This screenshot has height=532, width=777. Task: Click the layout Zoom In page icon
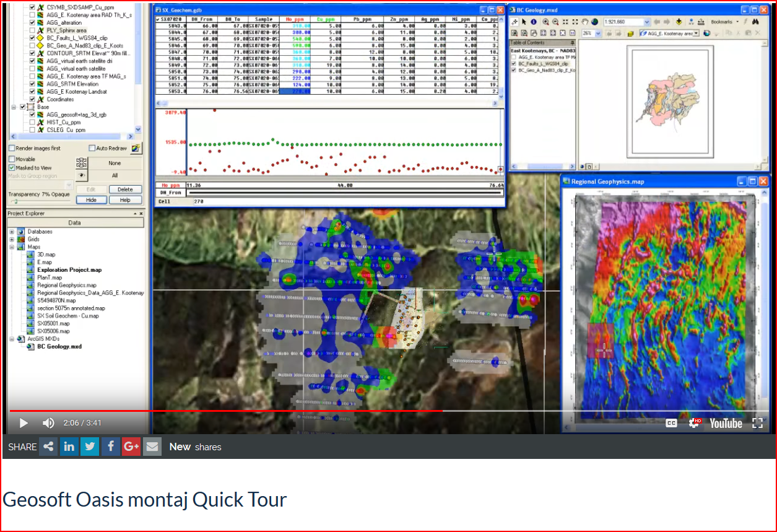pos(514,33)
